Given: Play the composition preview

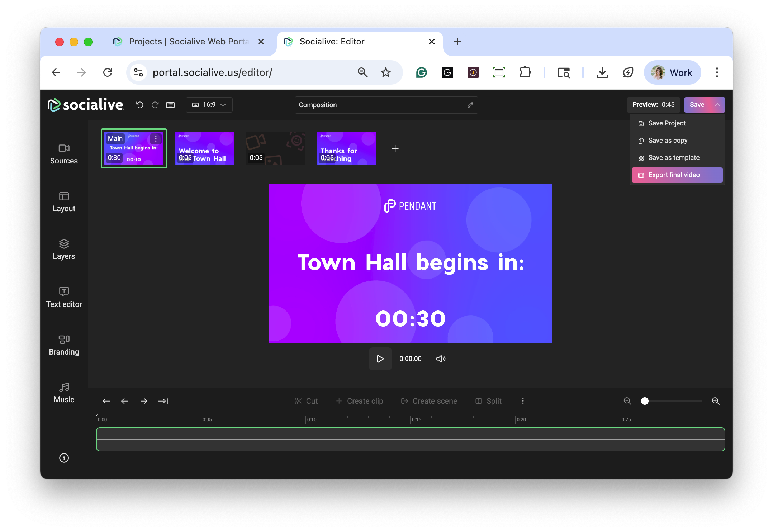Looking at the screenshot, I should point(380,359).
